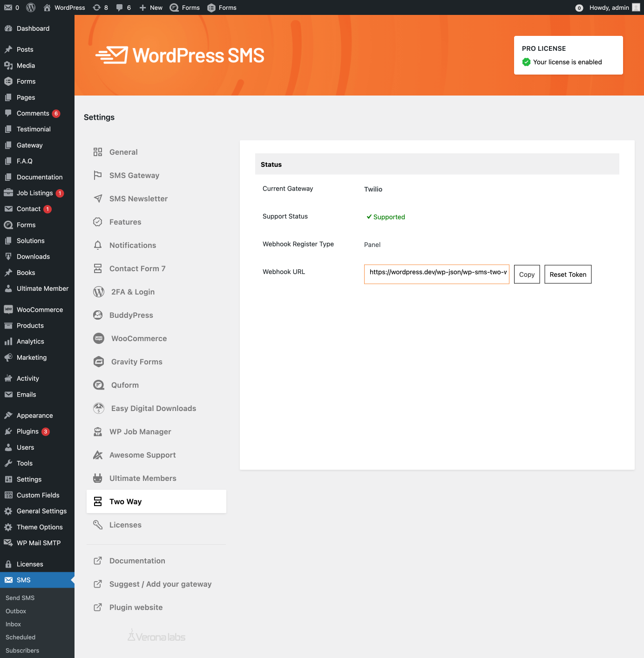
Task: Click the Reset Token button
Action: point(568,274)
